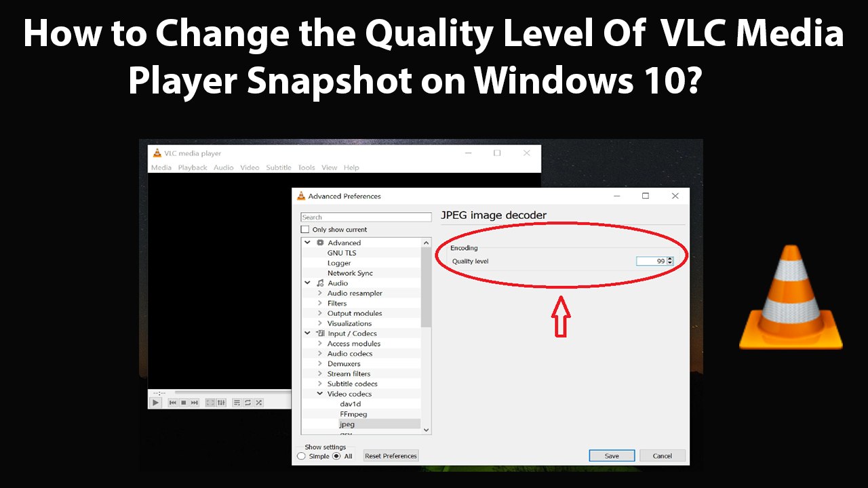
Task: Select GNU TLS in the tree
Action: tap(342, 253)
